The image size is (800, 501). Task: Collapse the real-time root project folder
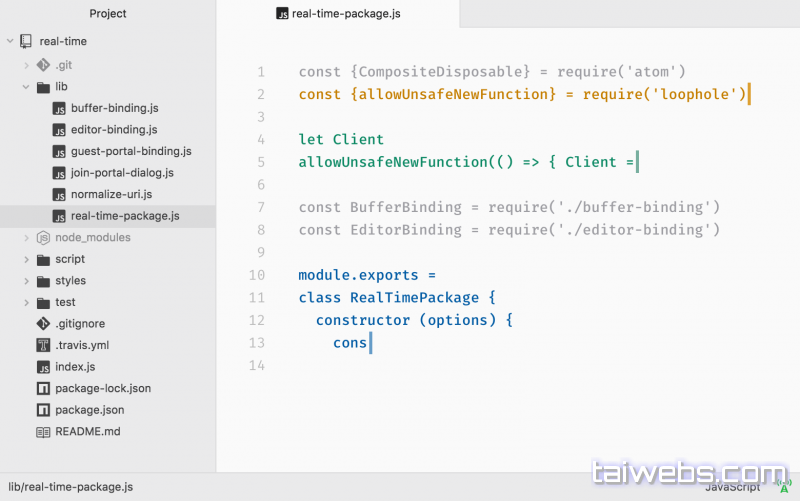[x=11, y=42]
